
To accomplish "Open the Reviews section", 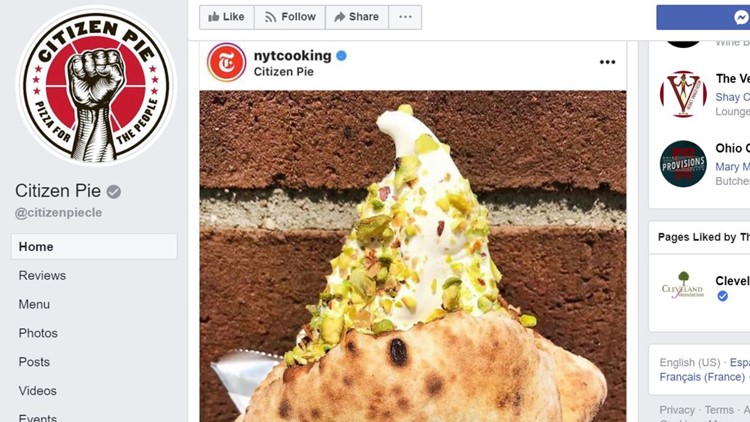I will coord(42,276).
